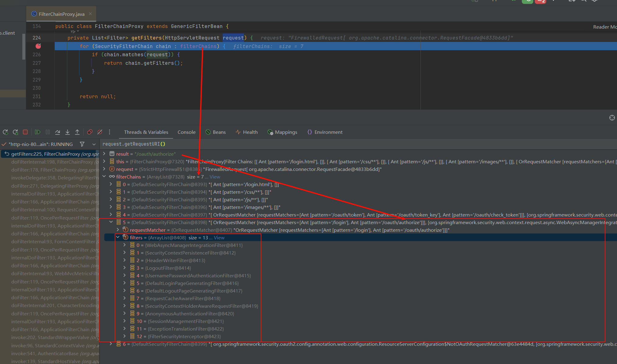The height and width of the screenshot is (364, 617).
Task: Open View Breakpoints dialog icon
Action: point(90,132)
